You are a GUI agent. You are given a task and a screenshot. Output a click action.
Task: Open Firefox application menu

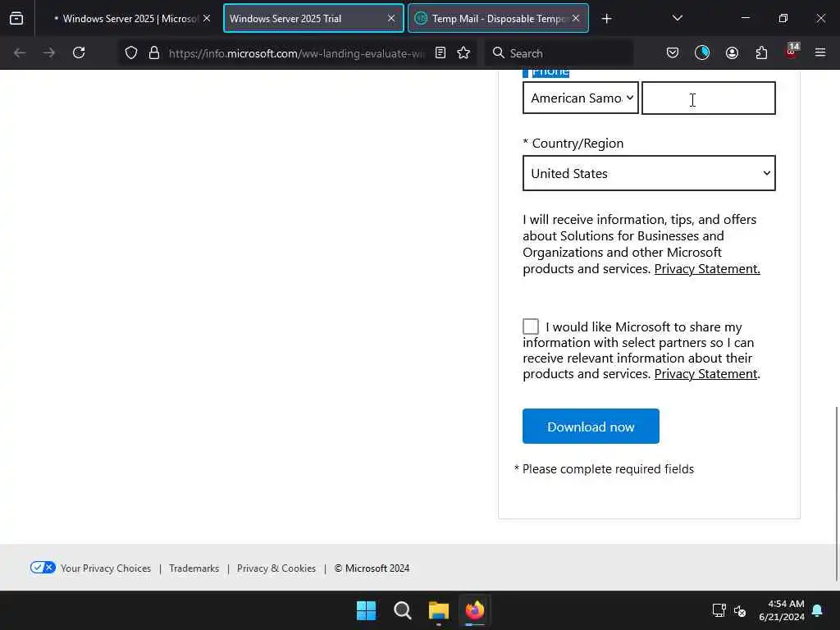point(820,52)
